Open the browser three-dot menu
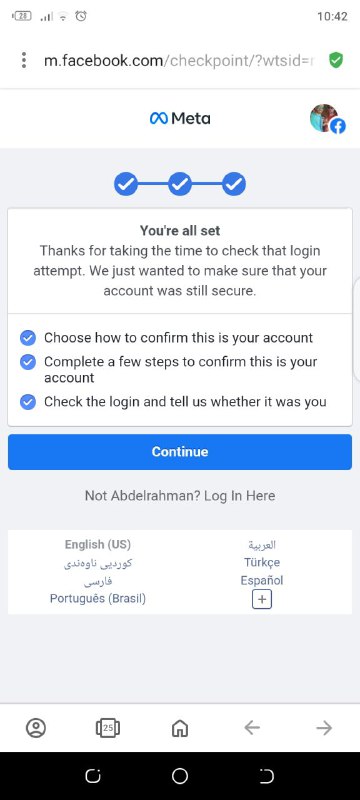The image size is (360, 800). click(23, 60)
